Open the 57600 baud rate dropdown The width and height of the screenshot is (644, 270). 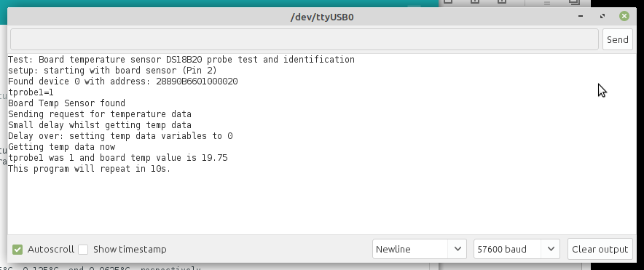(517, 249)
